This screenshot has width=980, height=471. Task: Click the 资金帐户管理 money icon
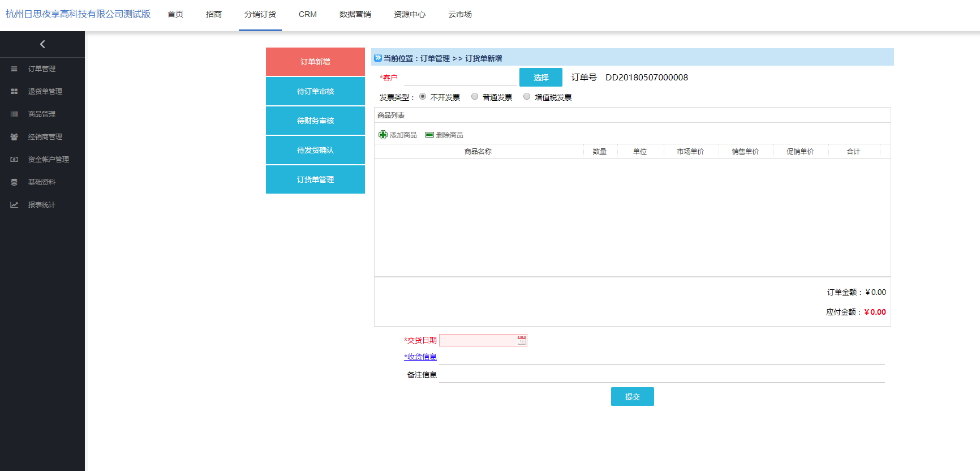(x=14, y=160)
